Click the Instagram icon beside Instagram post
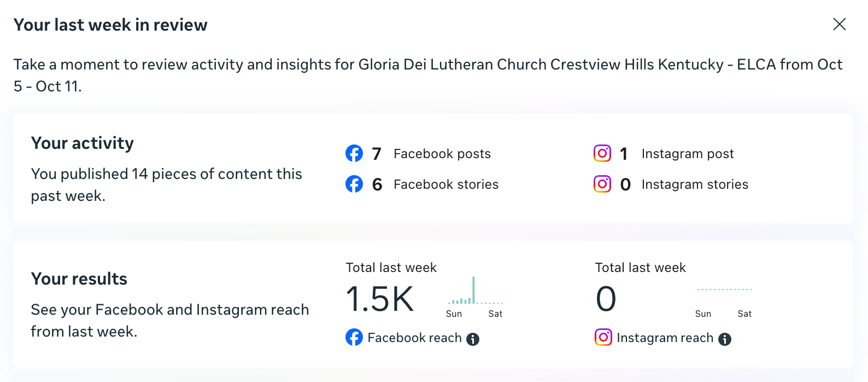Viewport: 868px width, 382px height. coord(602,154)
